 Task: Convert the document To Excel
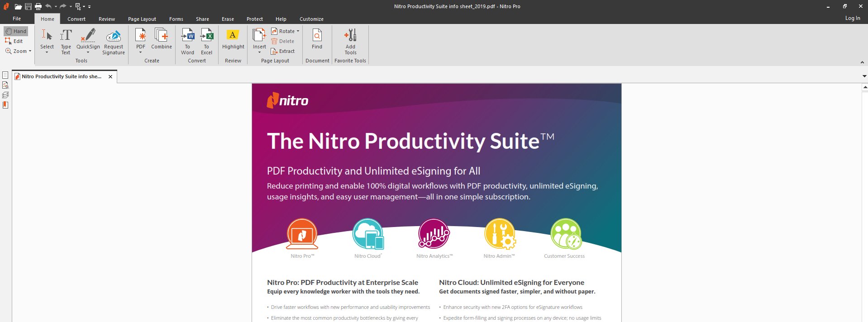click(x=207, y=42)
